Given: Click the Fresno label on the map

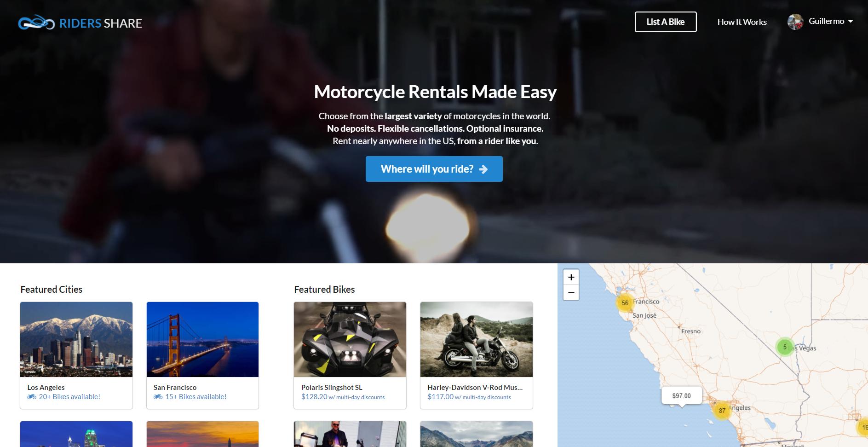Looking at the screenshot, I should [691, 331].
